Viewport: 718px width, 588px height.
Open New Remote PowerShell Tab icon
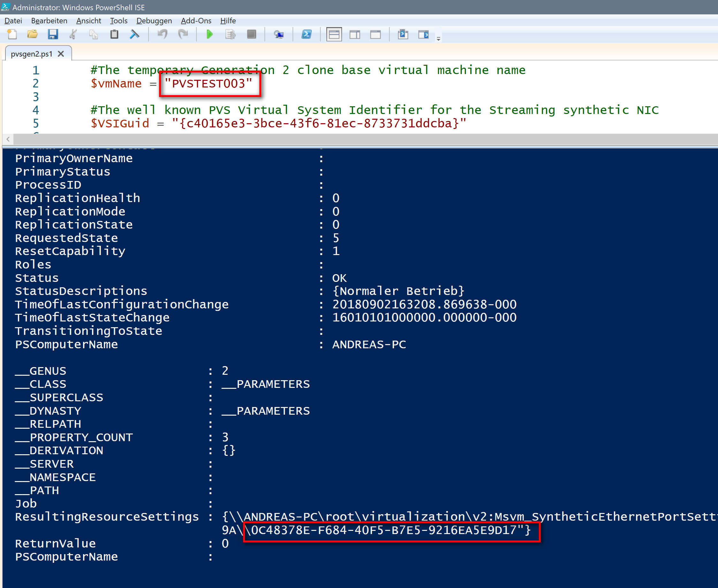279,34
